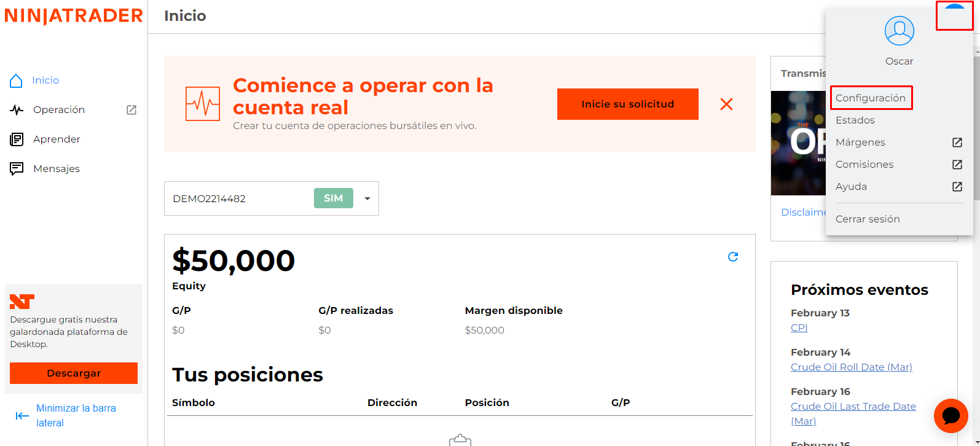The image size is (980, 446).
Task: Select Comisiones menu entry
Action: click(x=864, y=165)
